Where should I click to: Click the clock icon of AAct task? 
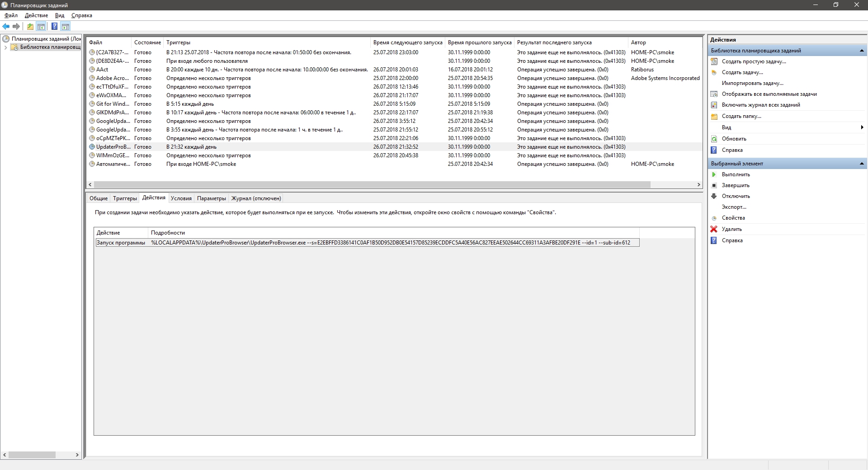click(x=92, y=70)
